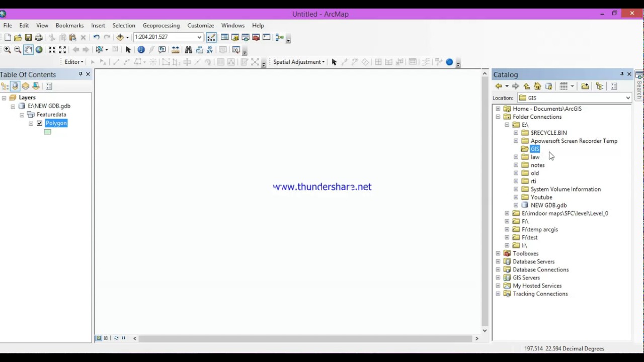Pin the Table Of Contents panel
644x362 pixels.
point(80,74)
